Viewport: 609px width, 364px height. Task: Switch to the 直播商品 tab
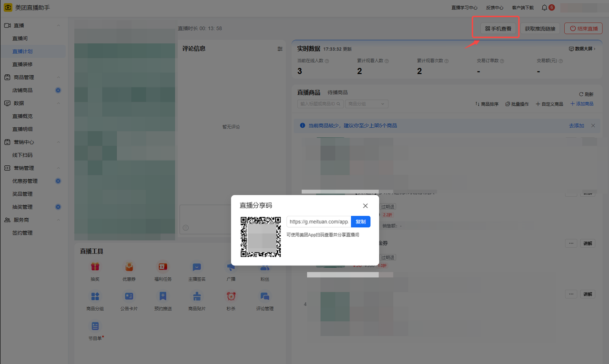pos(309,92)
